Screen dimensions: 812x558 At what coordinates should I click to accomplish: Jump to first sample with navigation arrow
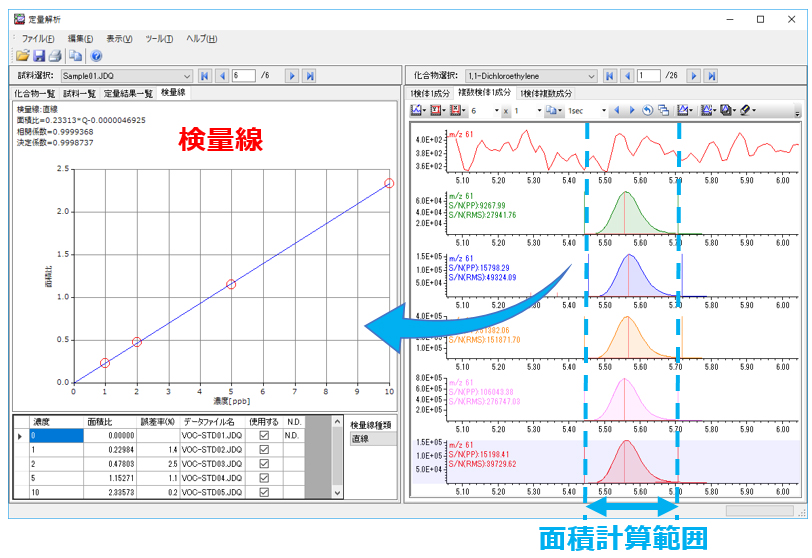(204, 75)
